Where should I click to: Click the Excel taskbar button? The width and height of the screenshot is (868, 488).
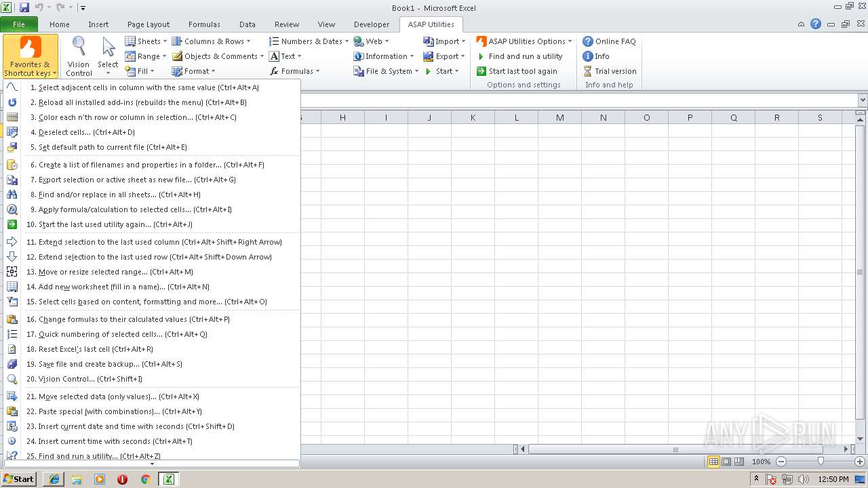point(168,479)
